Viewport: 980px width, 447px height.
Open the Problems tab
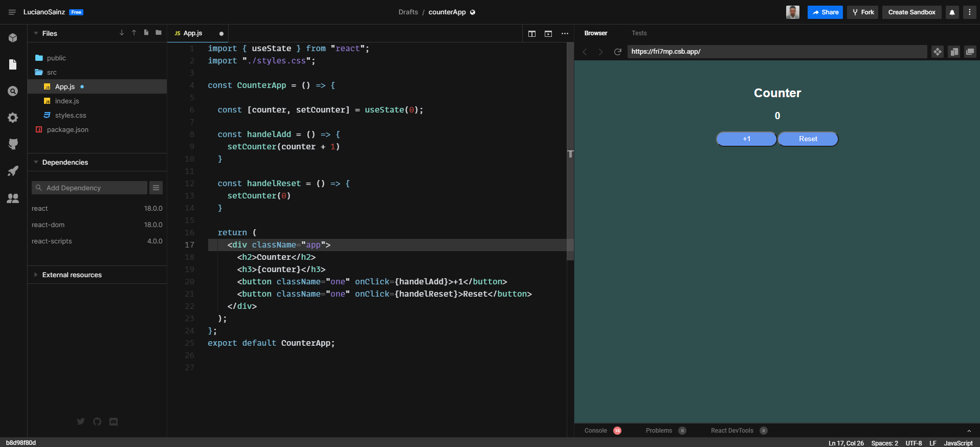point(665,431)
